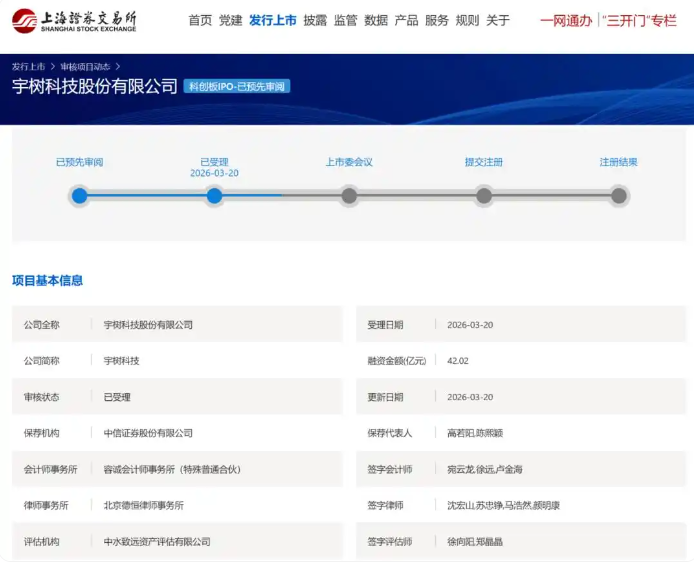Click the 会计师事务所 field label

pos(50,470)
